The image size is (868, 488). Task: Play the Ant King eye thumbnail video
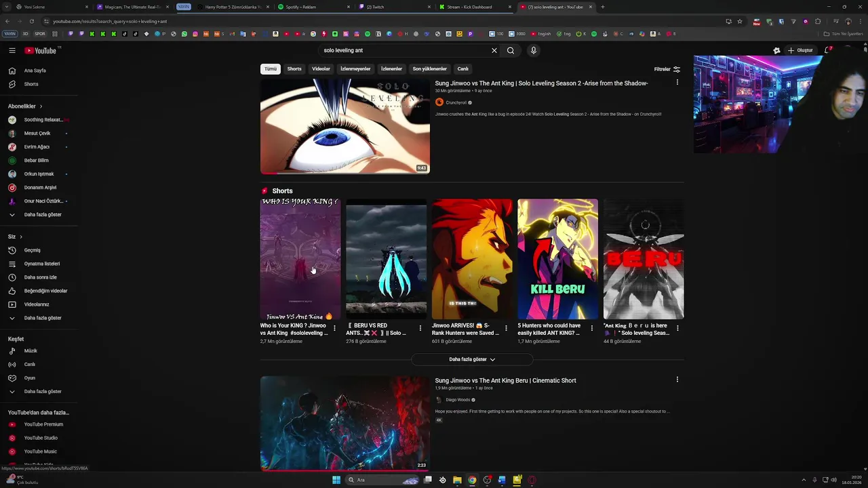(x=345, y=126)
